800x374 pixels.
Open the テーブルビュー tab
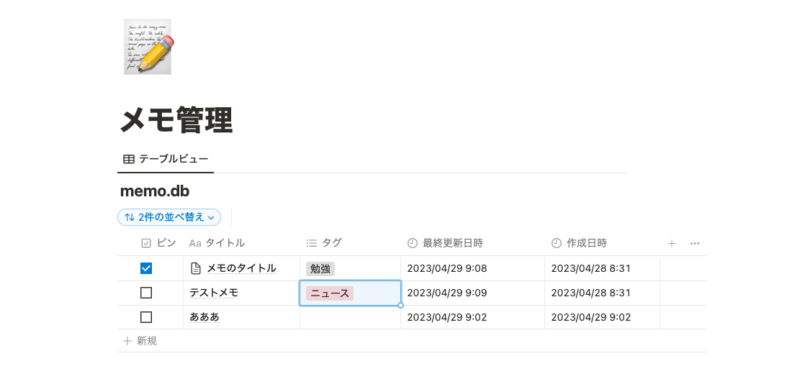pos(166,159)
